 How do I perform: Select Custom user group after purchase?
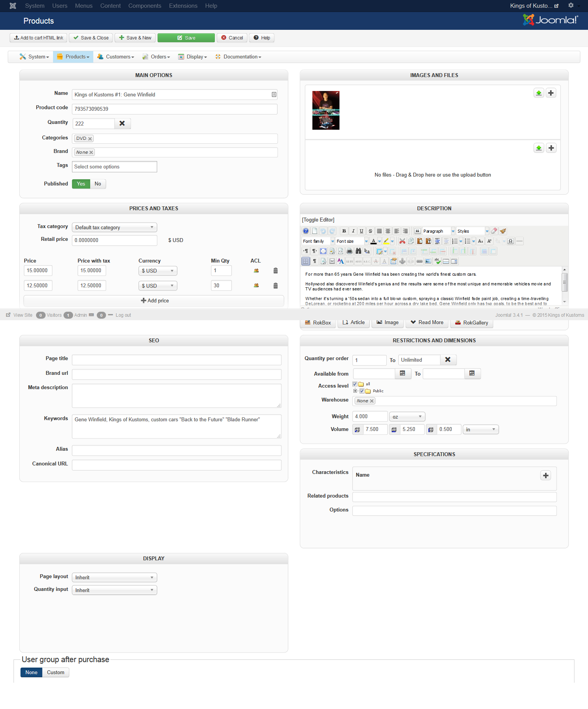56,673
